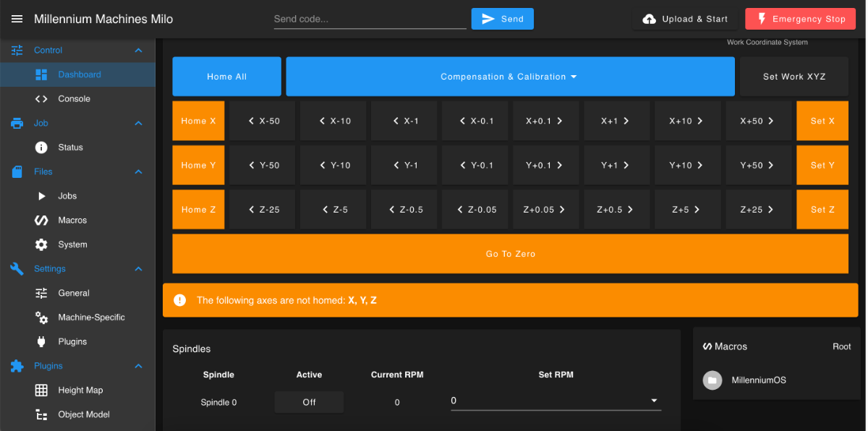868x431 pixels.
Task: Click the Settings wrench icon
Action: (17, 268)
